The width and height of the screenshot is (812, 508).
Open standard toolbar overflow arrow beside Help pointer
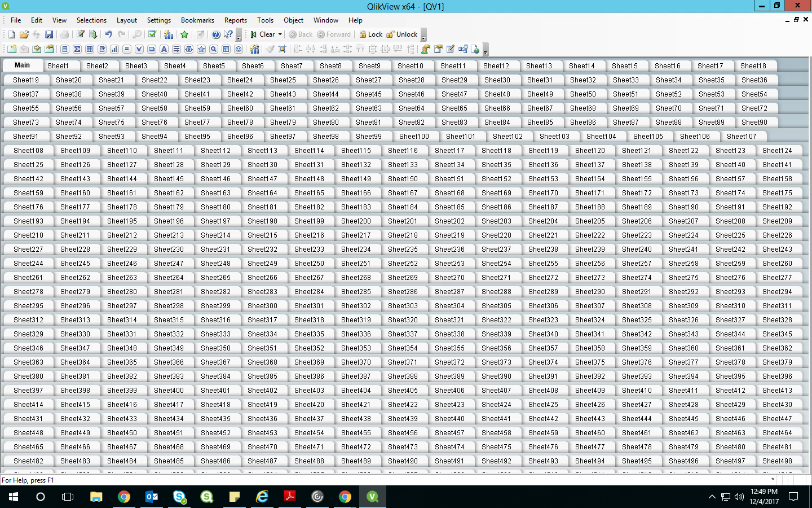(x=239, y=36)
